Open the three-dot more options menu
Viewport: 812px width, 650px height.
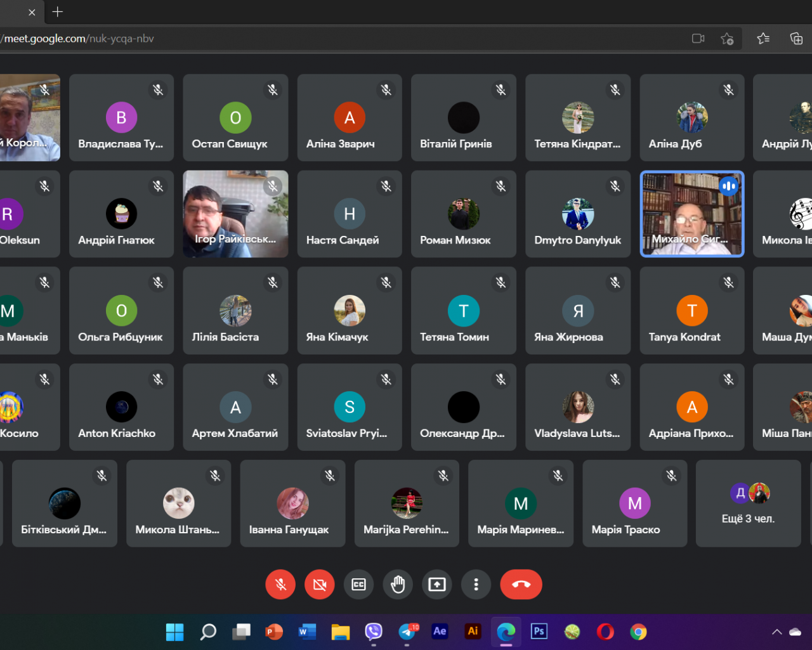point(476,584)
